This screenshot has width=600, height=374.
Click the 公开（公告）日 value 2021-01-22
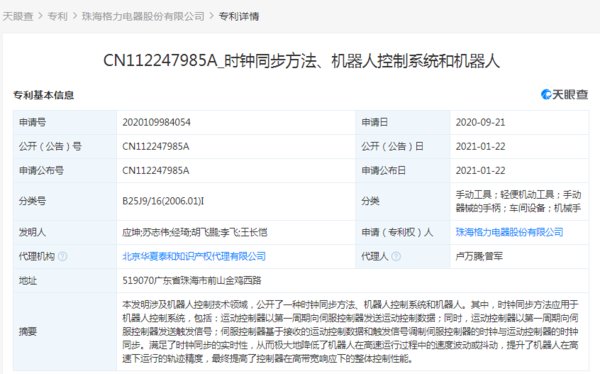tap(480, 147)
